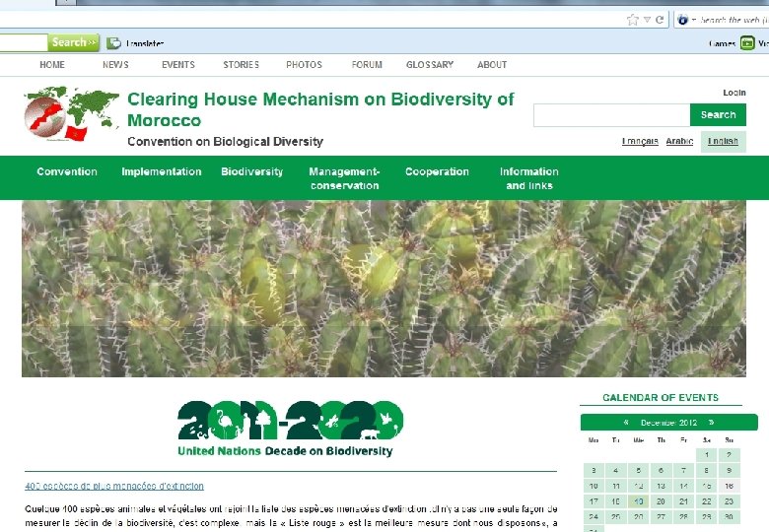The width and height of the screenshot is (769, 532).
Task: Click the Login link
Action: 734,93
